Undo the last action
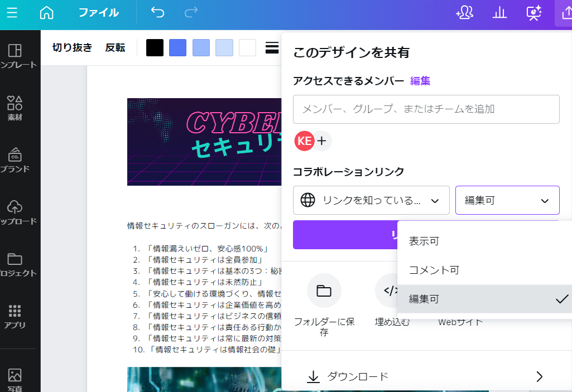 [x=157, y=12]
